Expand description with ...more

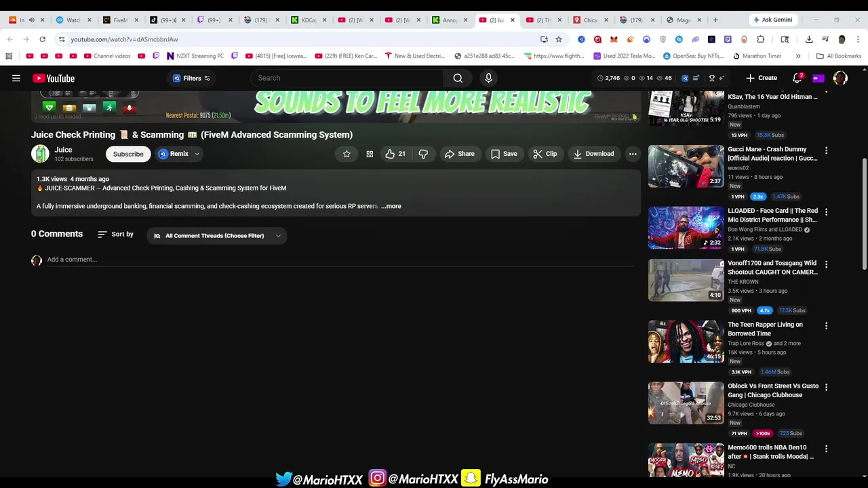(391, 206)
